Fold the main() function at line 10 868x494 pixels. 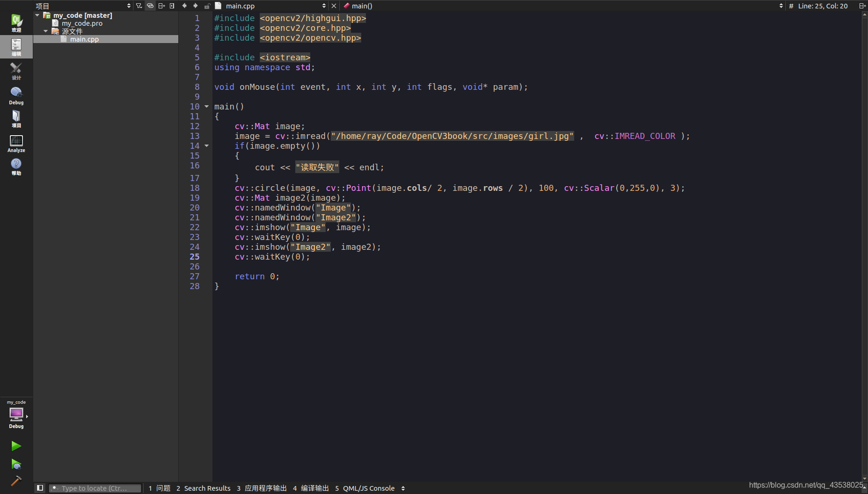207,106
